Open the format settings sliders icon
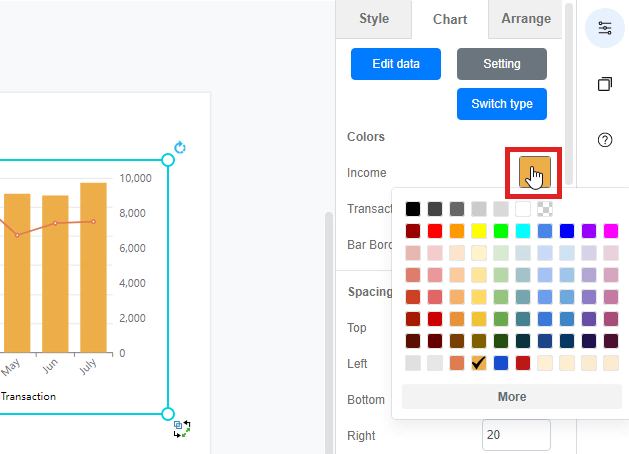 coord(604,28)
